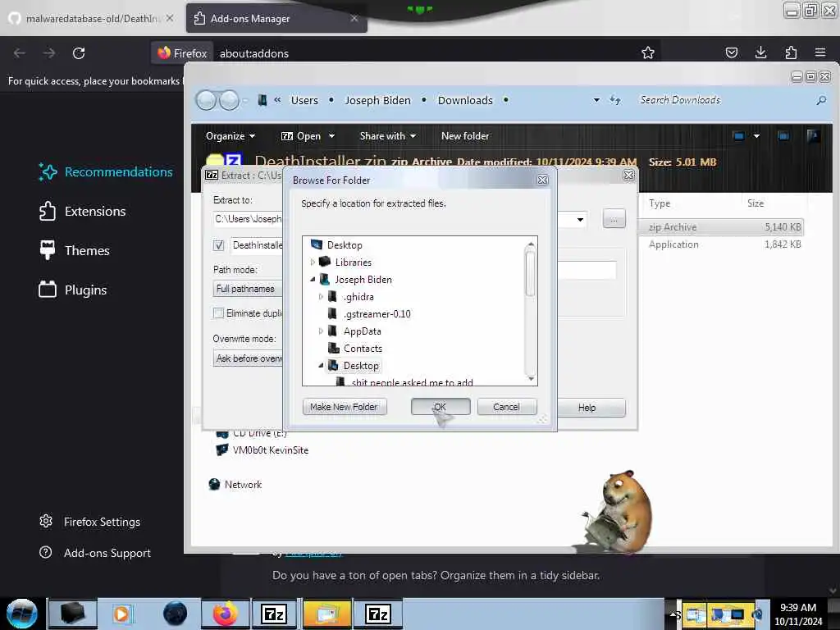Click Cancel in Browse For Folder

point(507,407)
